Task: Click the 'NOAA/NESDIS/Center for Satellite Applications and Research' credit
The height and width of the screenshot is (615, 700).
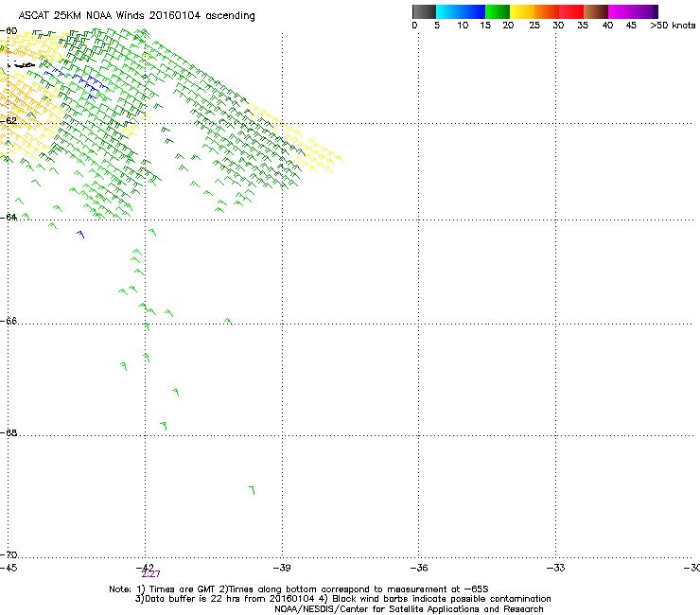Action: pos(409,609)
